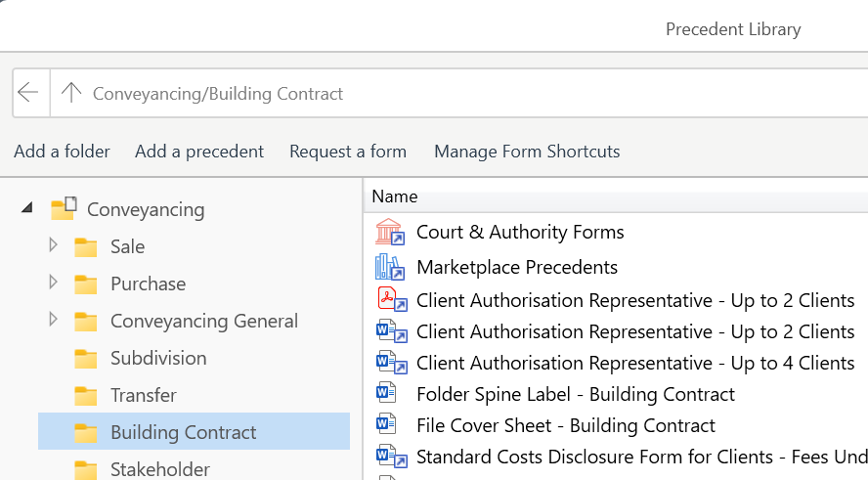Viewport: 868px width, 480px height.
Task: Click the Conveyancing/Building Contract path field
Action: (459, 93)
